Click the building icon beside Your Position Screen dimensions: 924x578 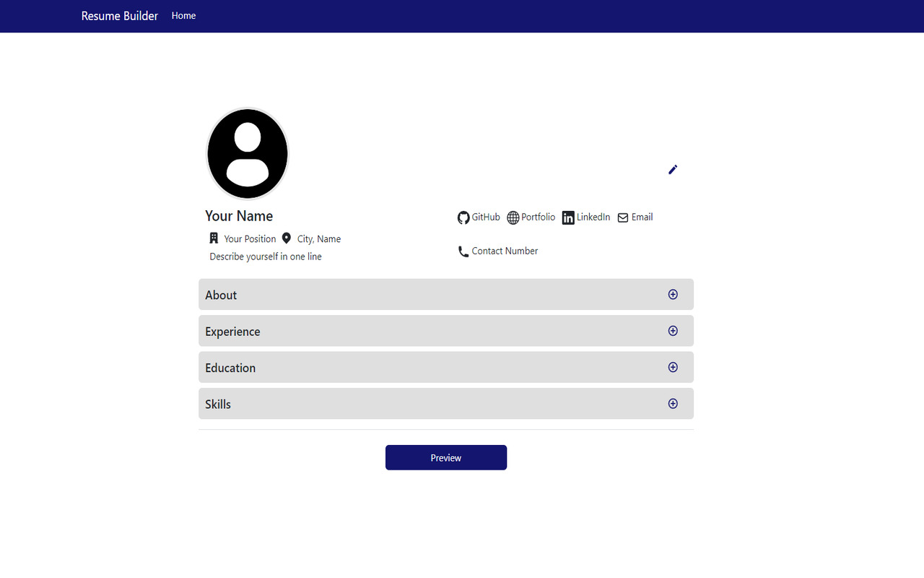click(x=214, y=238)
